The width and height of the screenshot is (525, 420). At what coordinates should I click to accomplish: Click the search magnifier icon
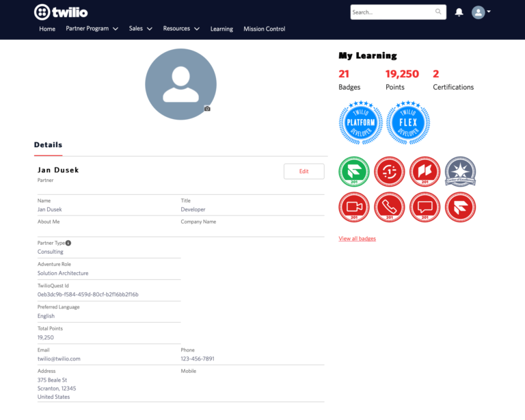tap(438, 12)
